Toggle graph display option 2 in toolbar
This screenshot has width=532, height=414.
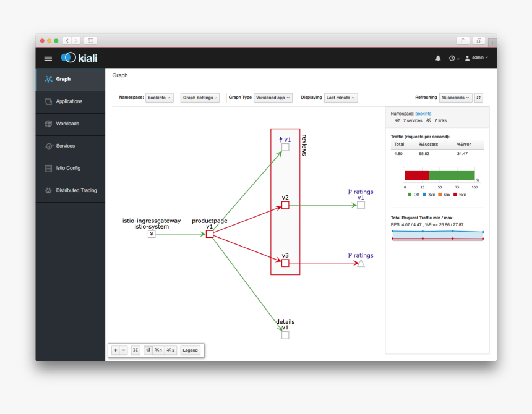[170, 350]
